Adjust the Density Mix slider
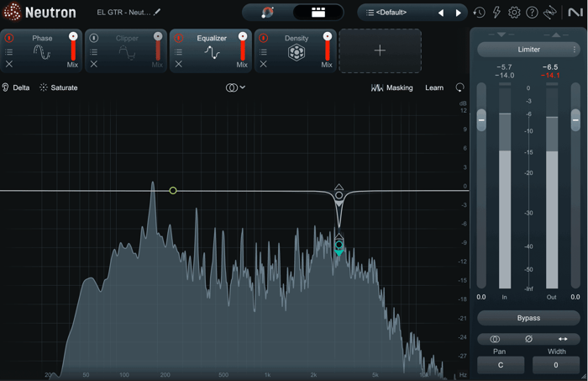 [328, 46]
